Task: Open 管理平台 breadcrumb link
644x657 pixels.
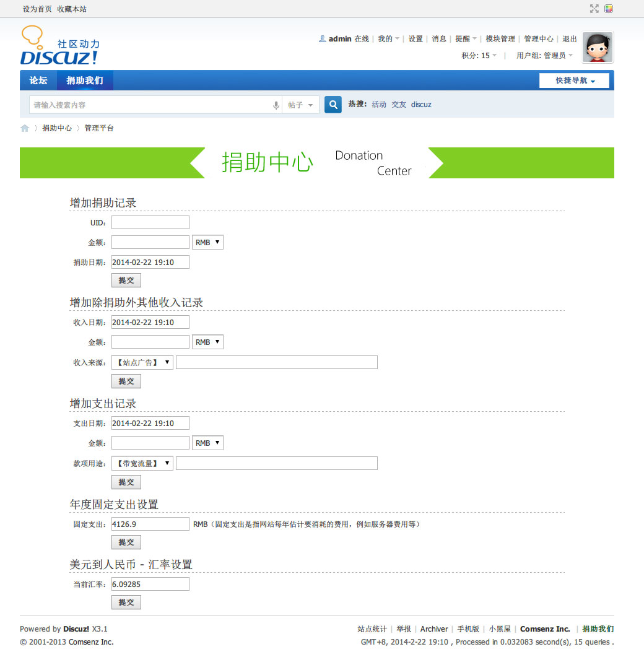Action: click(x=99, y=128)
